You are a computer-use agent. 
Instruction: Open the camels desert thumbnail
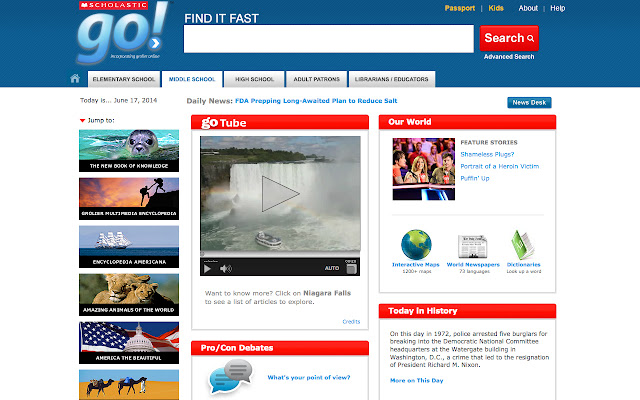pos(129,385)
